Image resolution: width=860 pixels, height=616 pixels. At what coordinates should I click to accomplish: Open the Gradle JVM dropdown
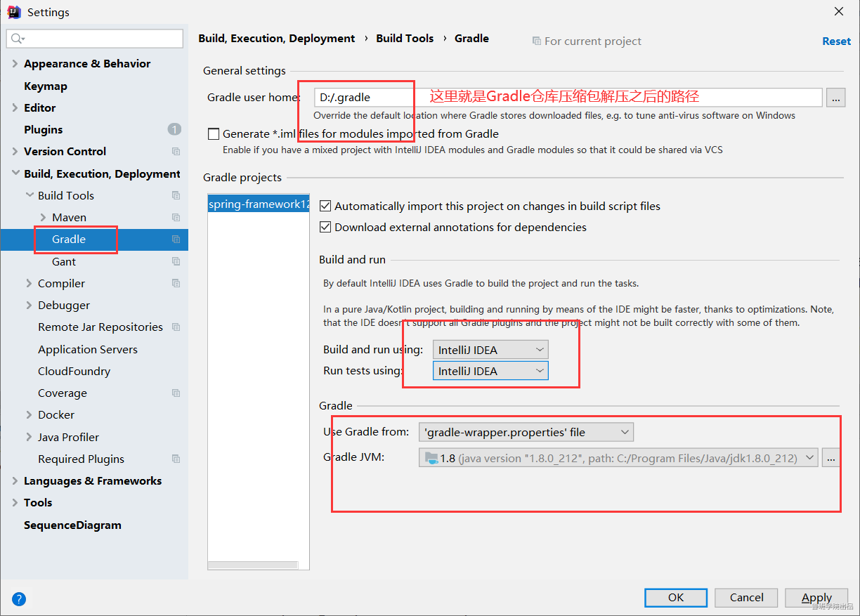(x=618, y=458)
